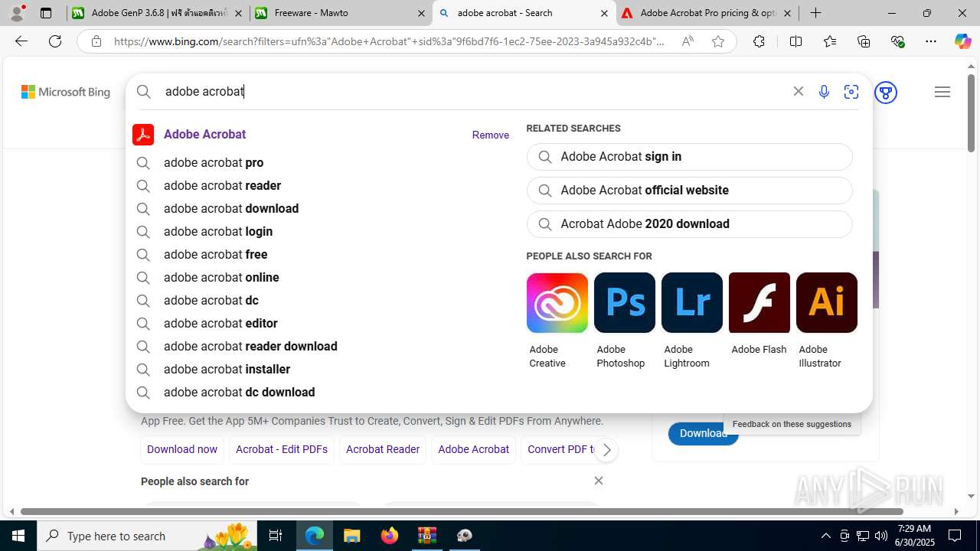The width and height of the screenshot is (980, 551).
Task: Choose suggestion adobe acrobat dc
Action: tap(211, 300)
